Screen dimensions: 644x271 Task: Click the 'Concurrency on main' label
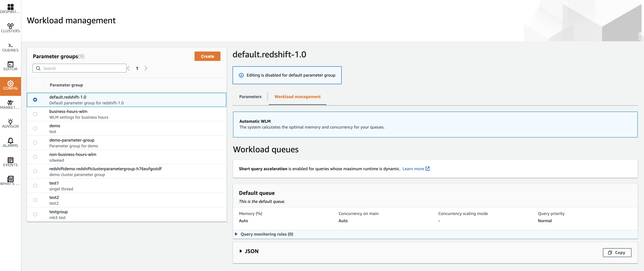click(x=358, y=213)
